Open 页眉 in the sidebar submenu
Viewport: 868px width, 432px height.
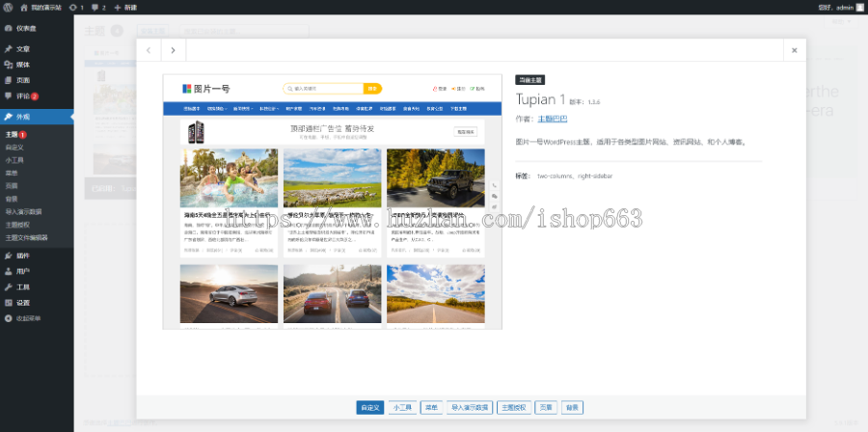(12, 185)
